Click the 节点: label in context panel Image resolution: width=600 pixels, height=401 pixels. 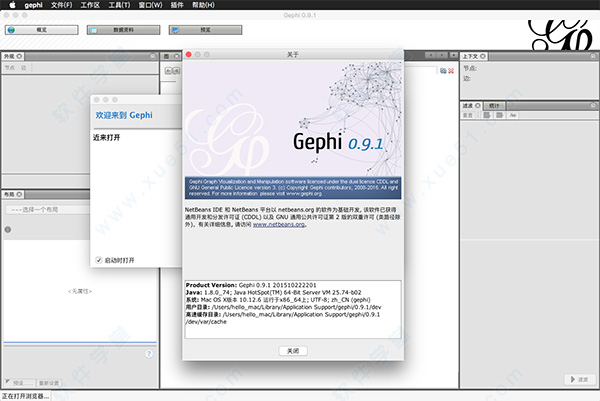click(470, 68)
